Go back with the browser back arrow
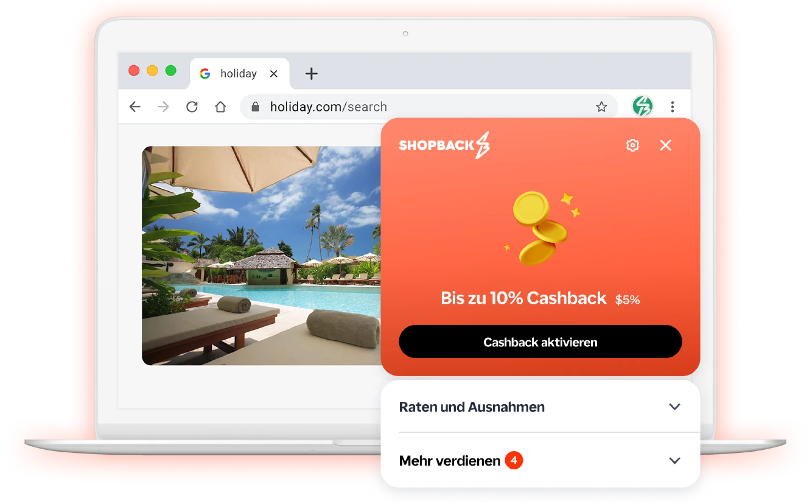The image size is (812, 504). pos(135,107)
